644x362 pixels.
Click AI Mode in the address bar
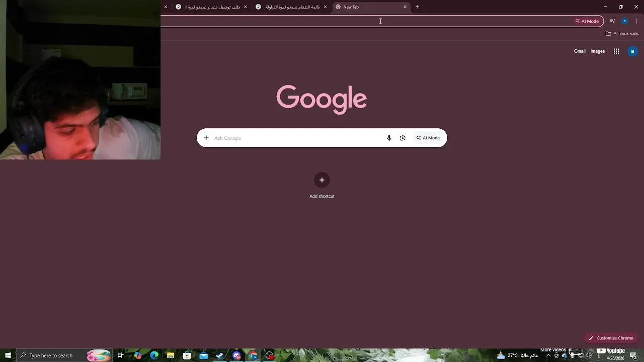click(587, 21)
